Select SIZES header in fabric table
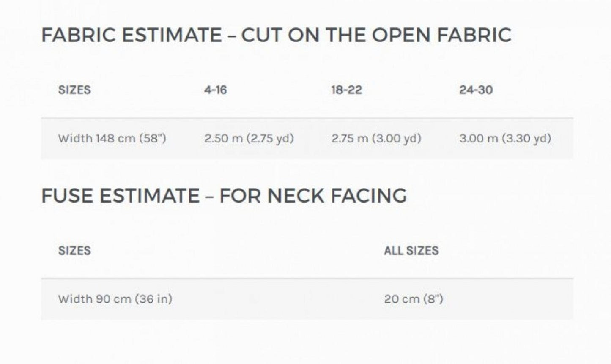611x364 pixels. tap(74, 90)
